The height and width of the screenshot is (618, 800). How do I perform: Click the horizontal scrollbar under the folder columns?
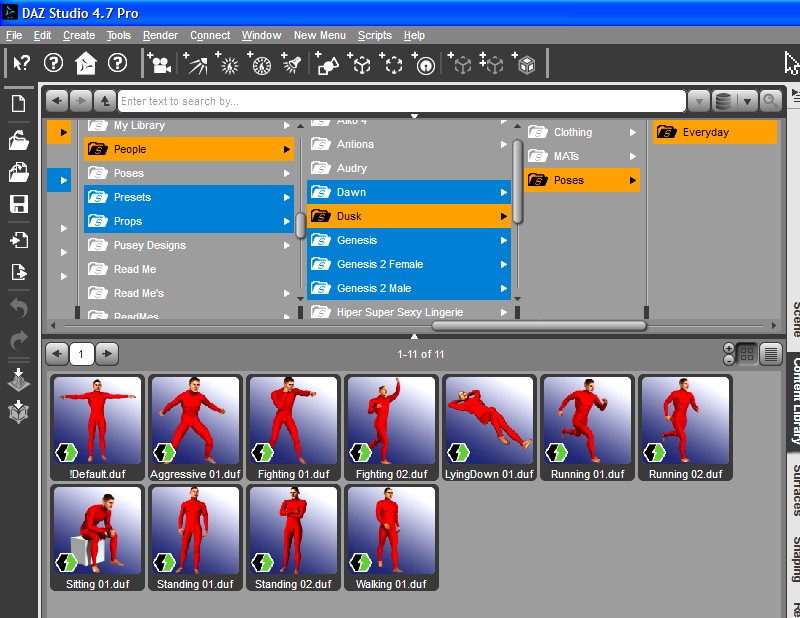539,326
